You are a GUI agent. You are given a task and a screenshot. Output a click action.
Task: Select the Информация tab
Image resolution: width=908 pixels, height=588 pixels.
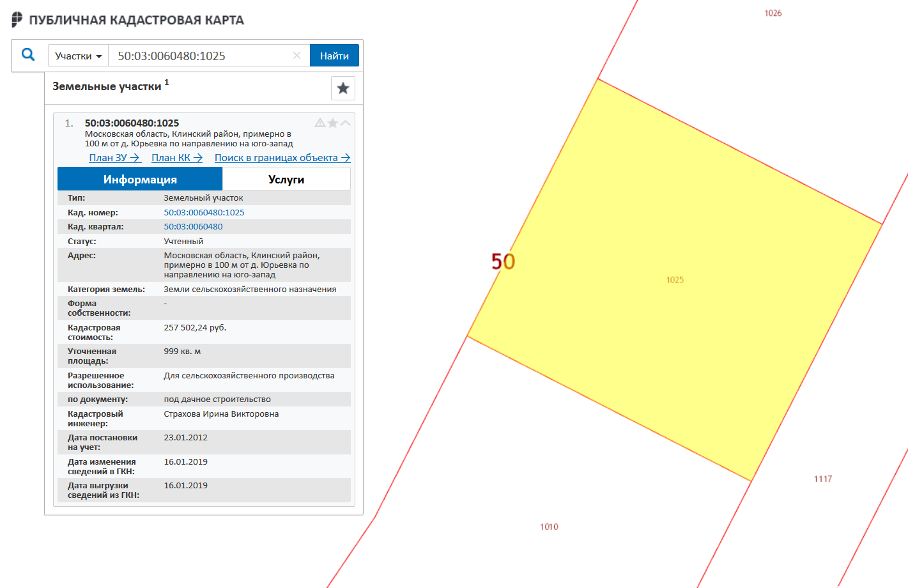pyautogui.click(x=140, y=180)
